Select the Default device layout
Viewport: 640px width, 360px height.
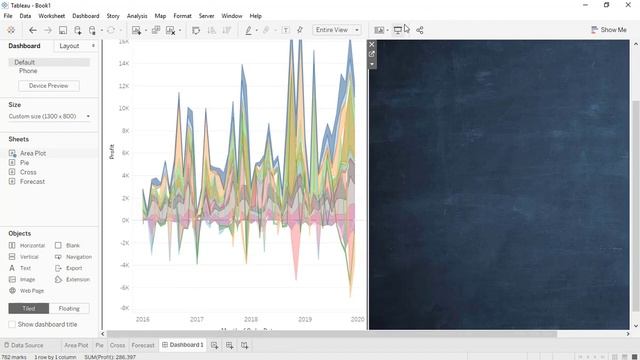point(49,62)
